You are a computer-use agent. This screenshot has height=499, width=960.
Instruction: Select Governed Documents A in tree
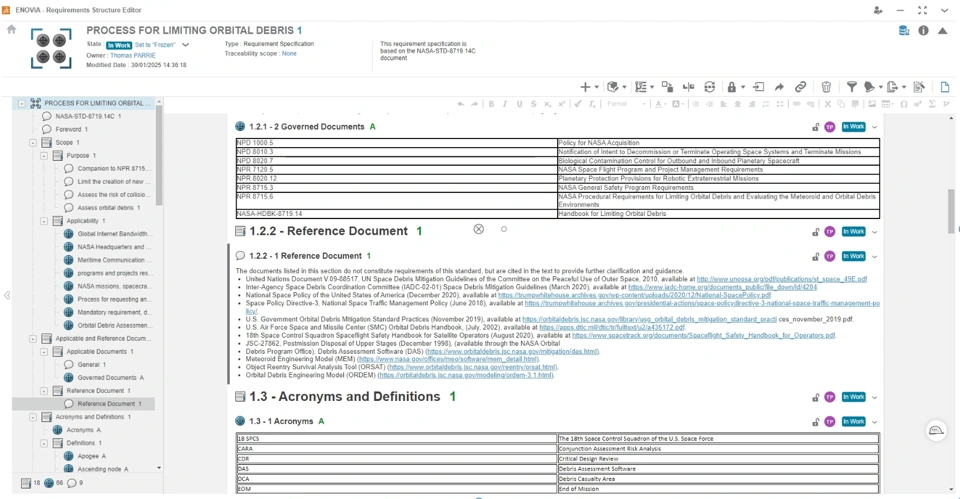coord(110,378)
